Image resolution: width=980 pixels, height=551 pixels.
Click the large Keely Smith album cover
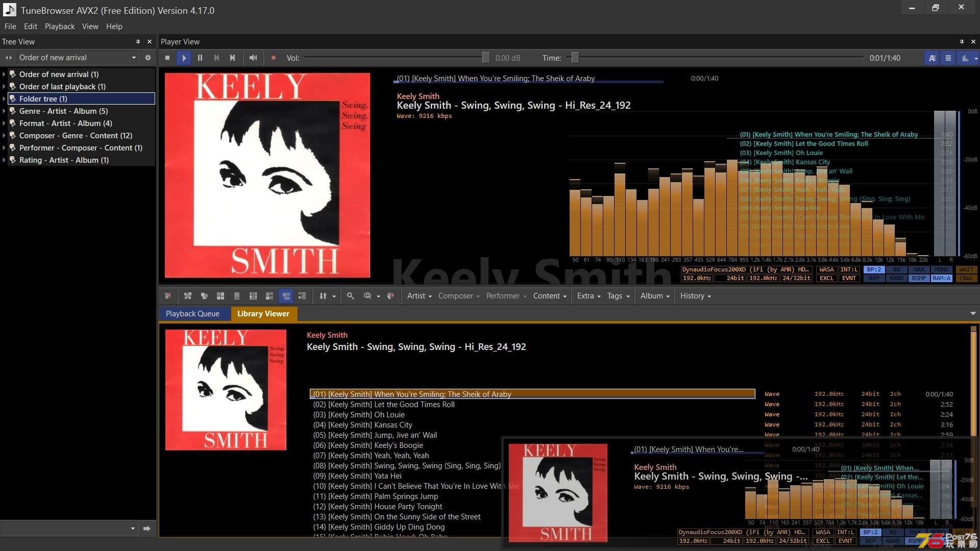tap(267, 175)
